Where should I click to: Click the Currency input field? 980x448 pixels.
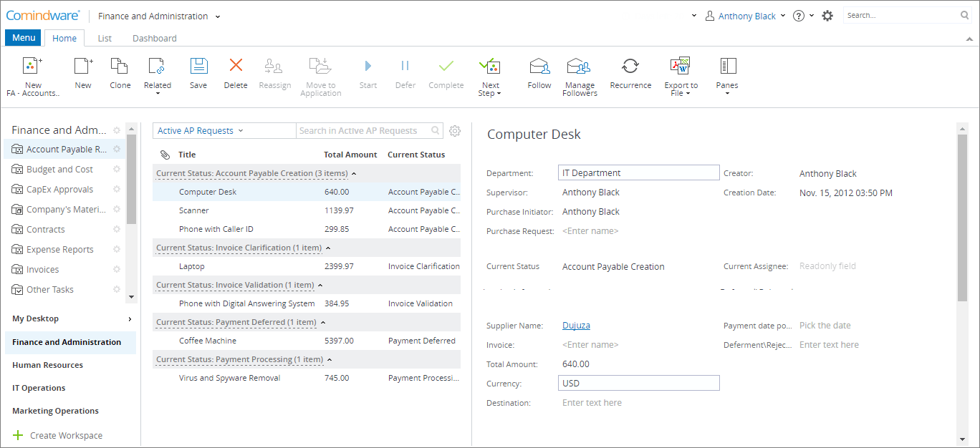[638, 384]
